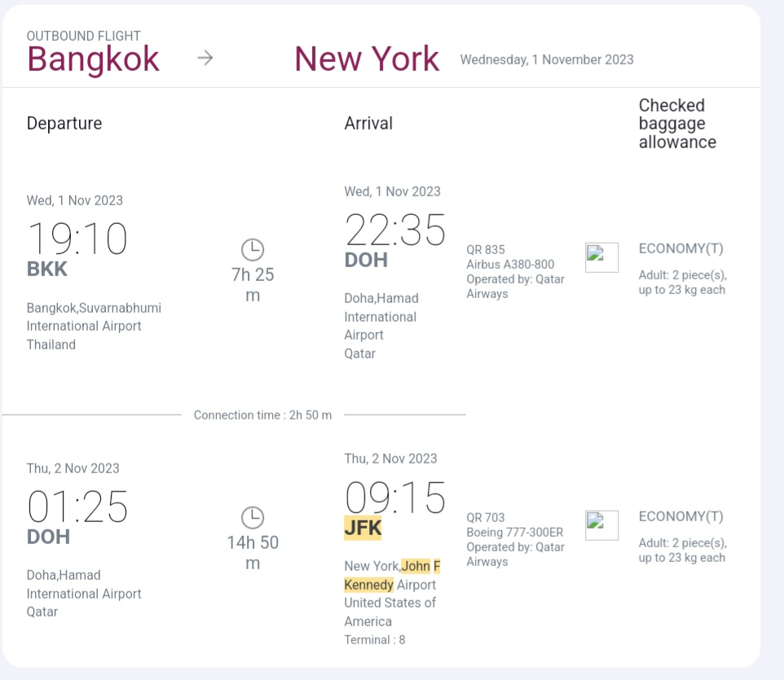The image size is (784, 680).
Task: Click the airline logo image beside QR 835
Action: 601,257
